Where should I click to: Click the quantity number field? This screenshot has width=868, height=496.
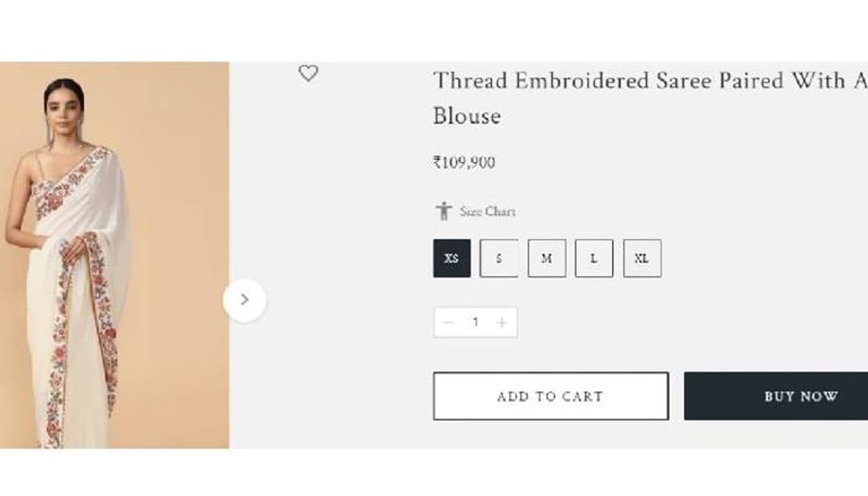coord(475,322)
